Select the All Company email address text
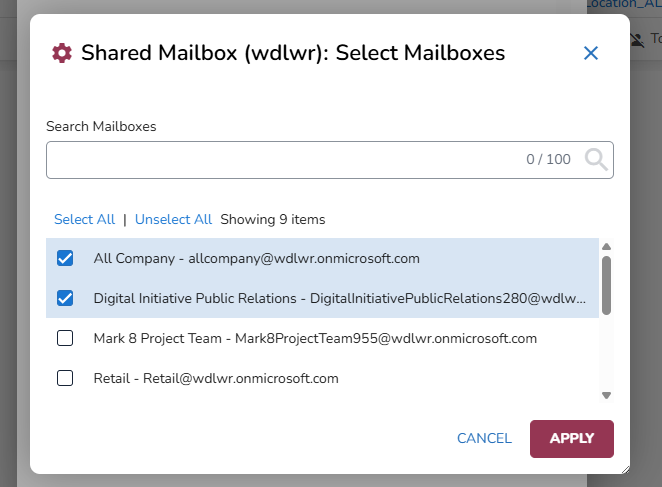Image resolution: width=662 pixels, height=487 pixels. coord(299,258)
